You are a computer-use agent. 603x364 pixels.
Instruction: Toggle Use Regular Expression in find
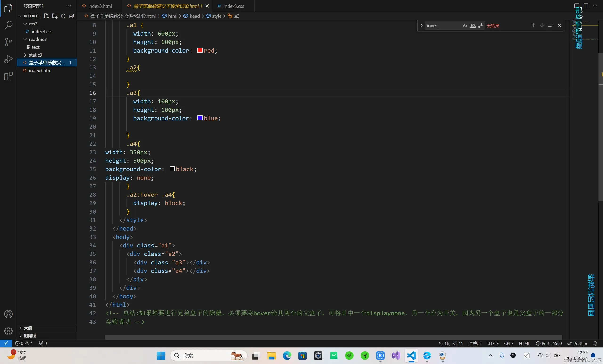click(481, 25)
